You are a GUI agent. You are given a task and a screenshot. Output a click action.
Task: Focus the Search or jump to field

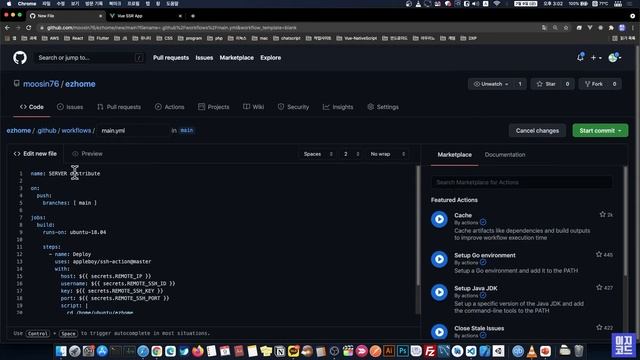pos(90,58)
